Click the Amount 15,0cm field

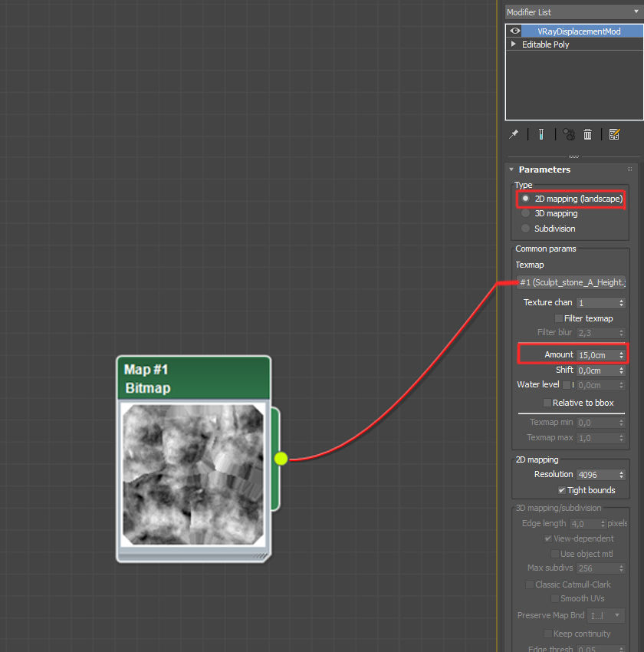point(597,355)
